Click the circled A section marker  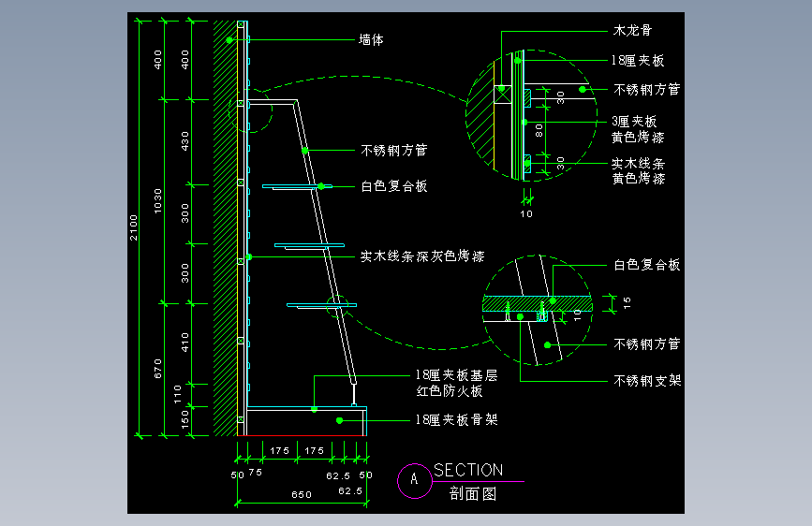[x=414, y=480]
